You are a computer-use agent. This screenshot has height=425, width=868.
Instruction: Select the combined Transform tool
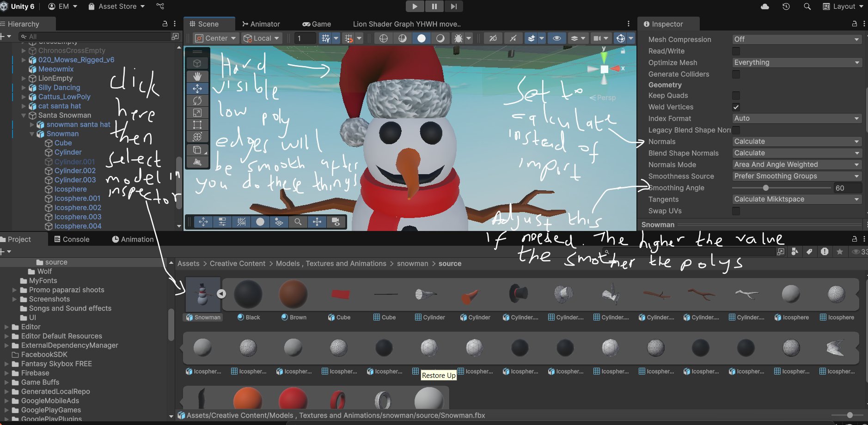(x=197, y=137)
